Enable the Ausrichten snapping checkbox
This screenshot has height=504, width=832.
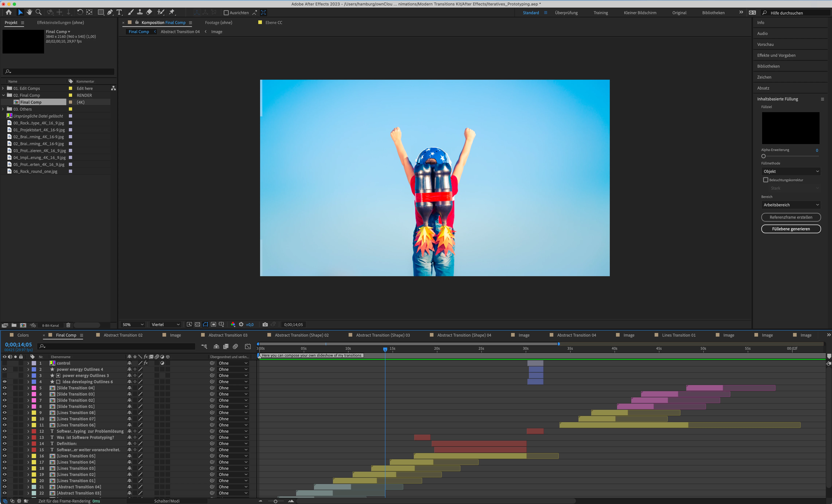[226, 13]
